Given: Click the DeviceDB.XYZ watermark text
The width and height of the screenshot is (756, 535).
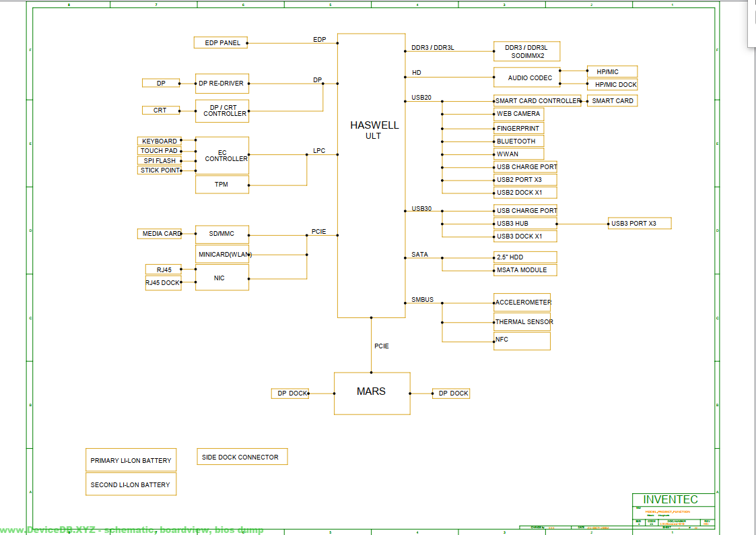Looking at the screenshot, I should [132, 530].
